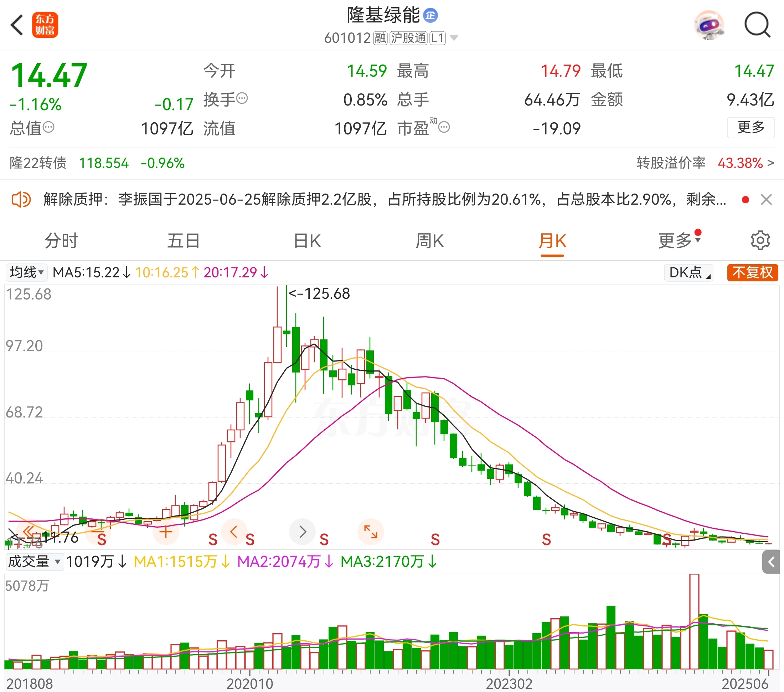
Task: Tap the blue 企 badge icon
Action: pyautogui.click(x=430, y=15)
